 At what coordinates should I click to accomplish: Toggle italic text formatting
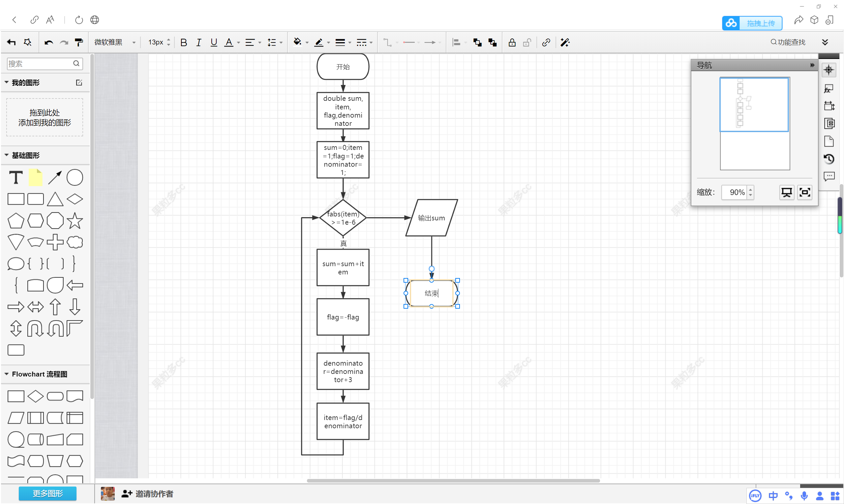coord(199,42)
